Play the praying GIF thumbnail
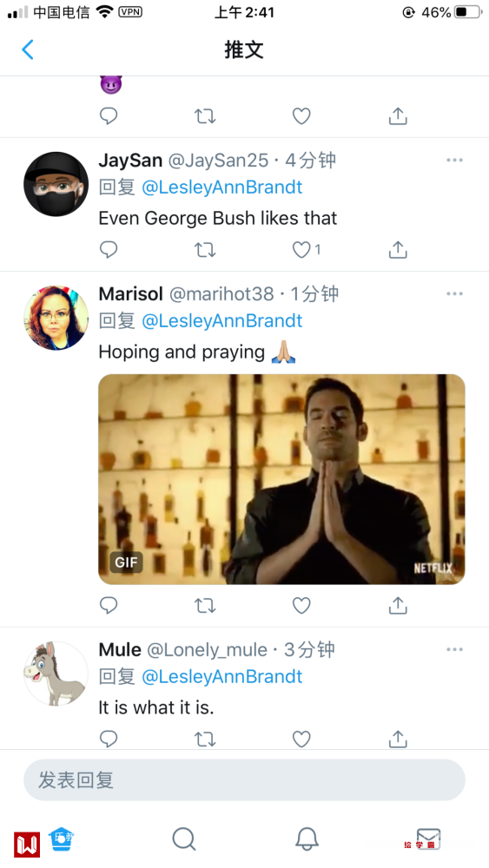 click(x=281, y=479)
